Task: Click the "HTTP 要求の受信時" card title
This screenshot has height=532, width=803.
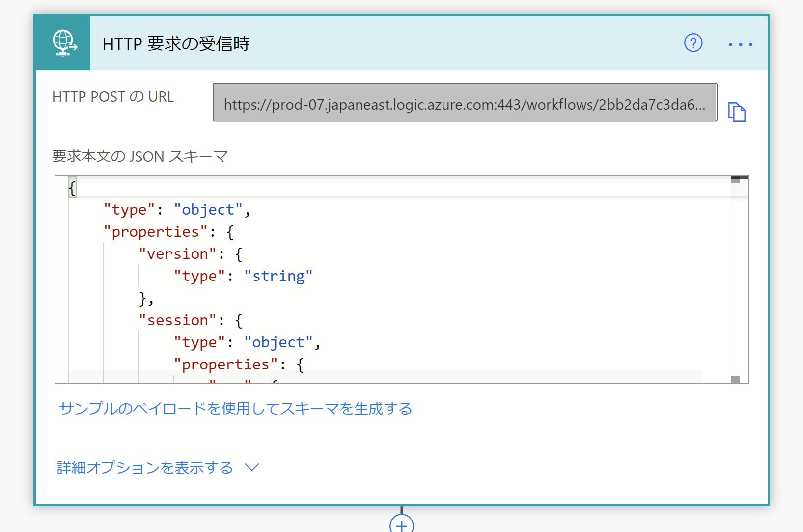Action: pyautogui.click(x=176, y=44)
